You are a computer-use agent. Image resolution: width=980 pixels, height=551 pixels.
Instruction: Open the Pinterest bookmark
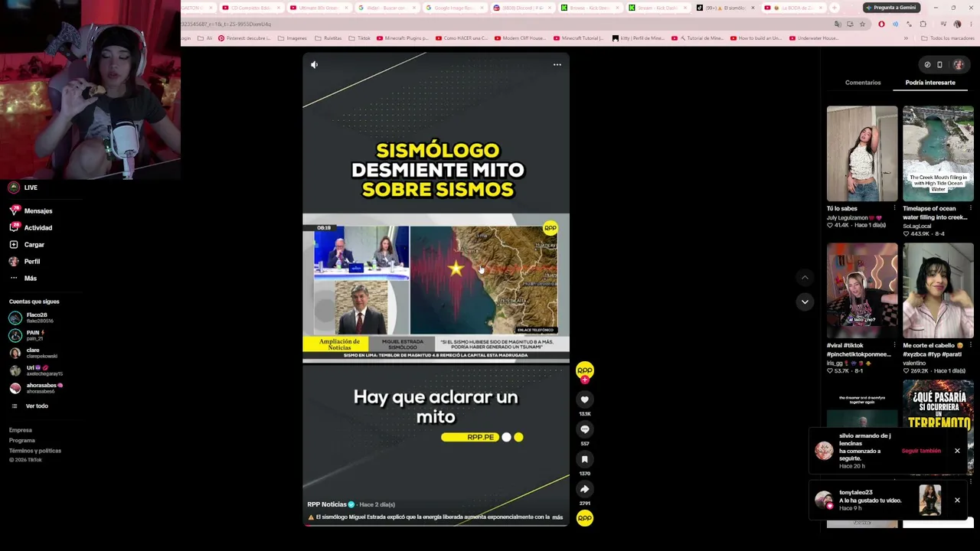pos(244,38)
